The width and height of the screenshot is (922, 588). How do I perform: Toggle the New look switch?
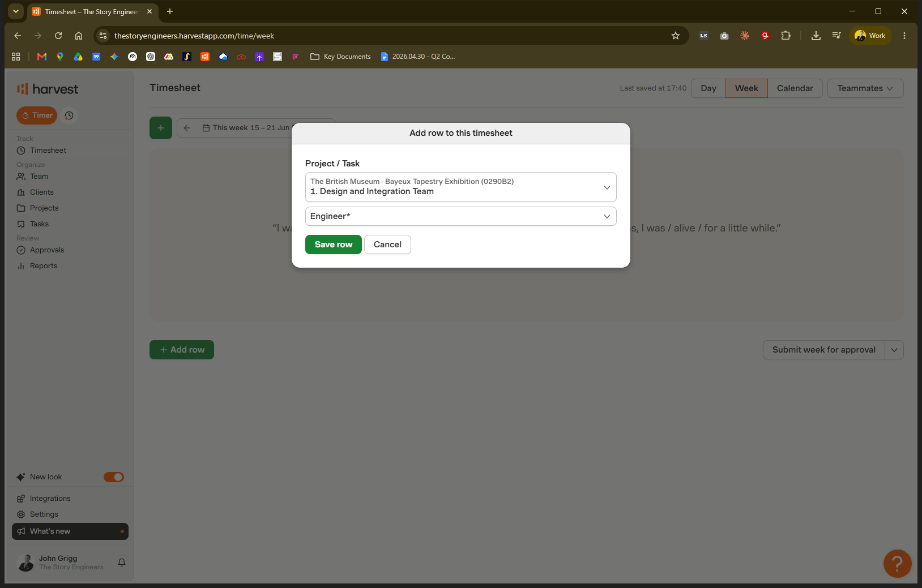(x=114, y=477)
